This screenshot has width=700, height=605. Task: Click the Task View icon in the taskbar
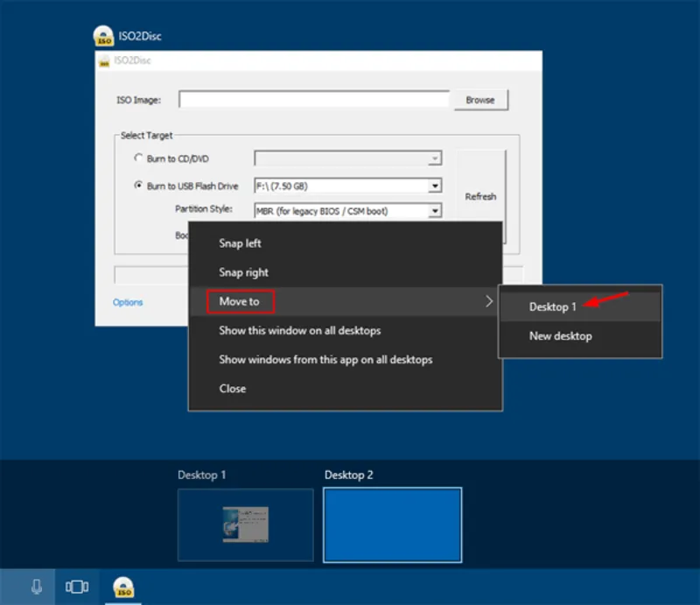pyautogui.click(x=79, y=587)
